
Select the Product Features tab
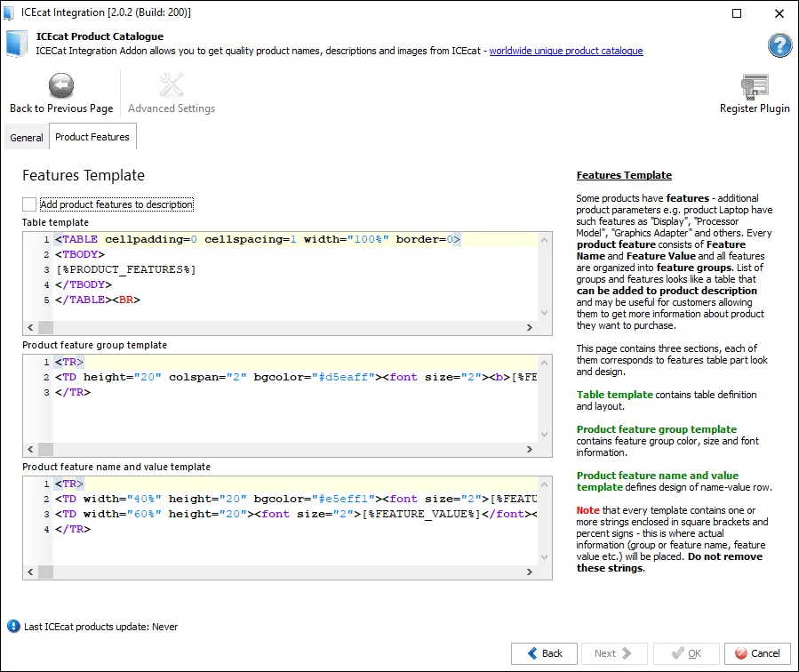(x=92, y=138)
